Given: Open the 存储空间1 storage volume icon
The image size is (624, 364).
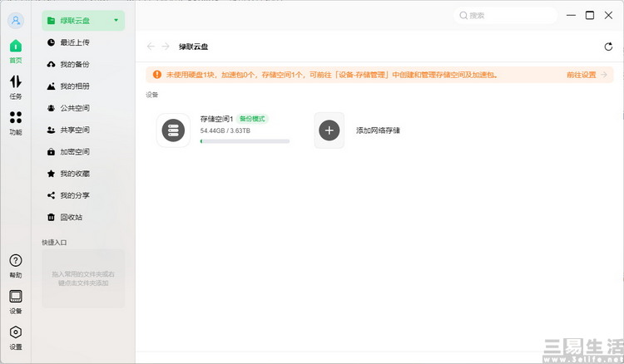Looking at the screenshot, I should pos(173,130).
